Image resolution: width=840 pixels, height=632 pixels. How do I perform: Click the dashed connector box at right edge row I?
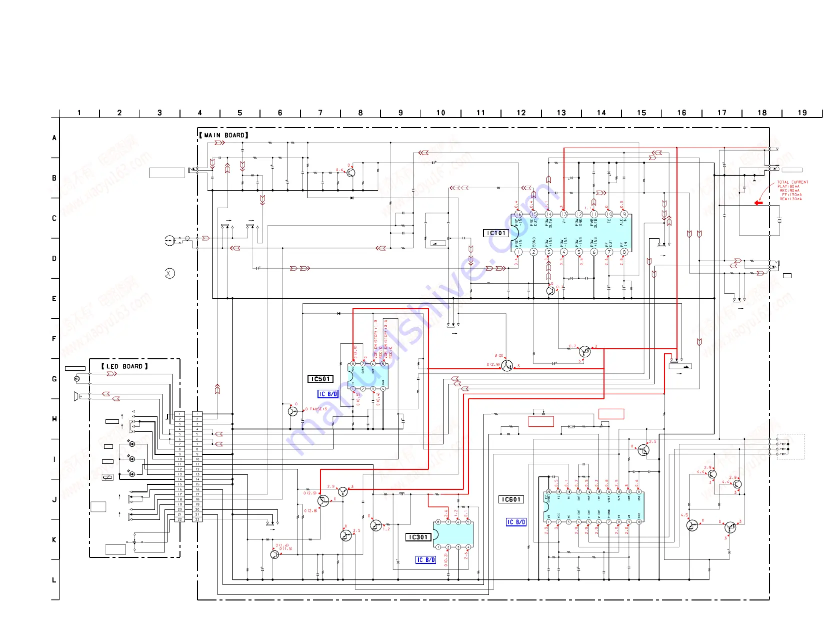(790, 446)
